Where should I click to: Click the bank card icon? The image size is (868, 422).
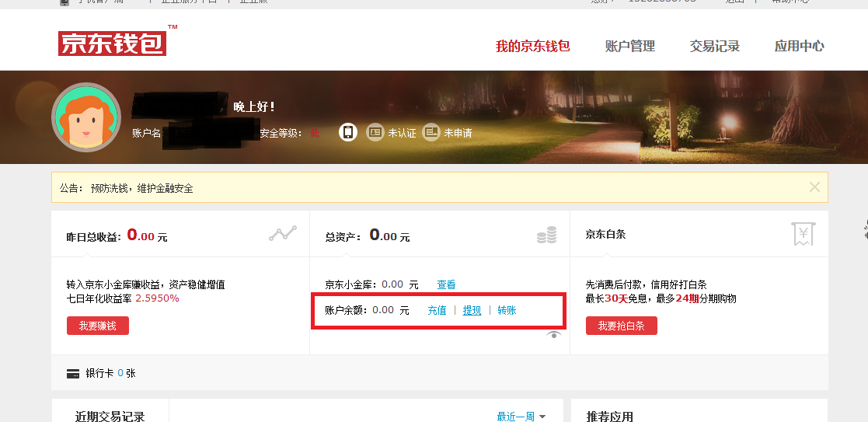[73, 374]
